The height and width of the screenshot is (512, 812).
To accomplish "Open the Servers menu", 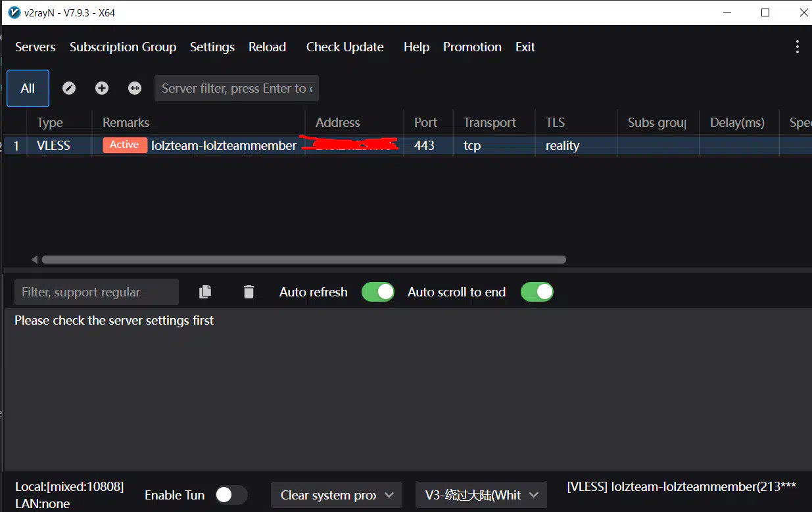I will click(x=36, y=47).
